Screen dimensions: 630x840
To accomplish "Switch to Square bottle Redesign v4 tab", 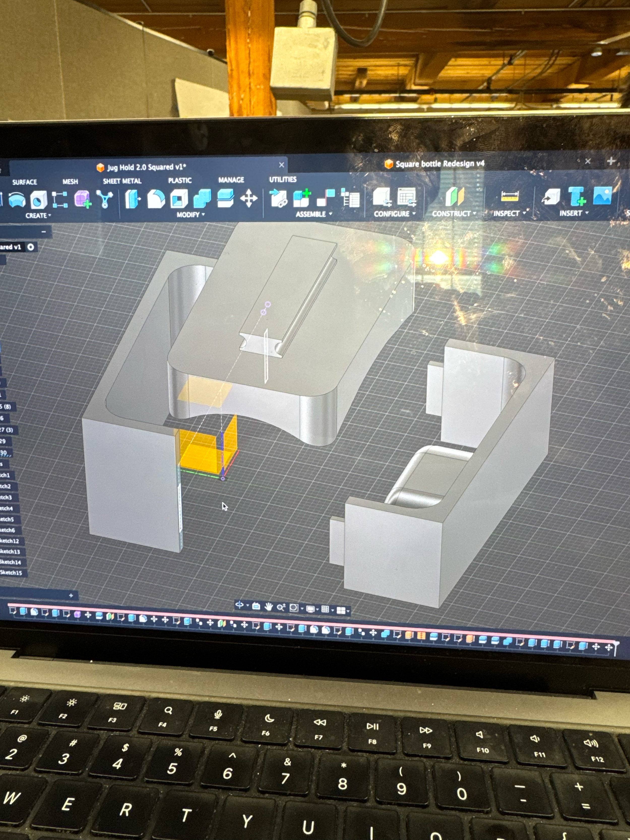I will pyautogui.click(x=439, y=164).
